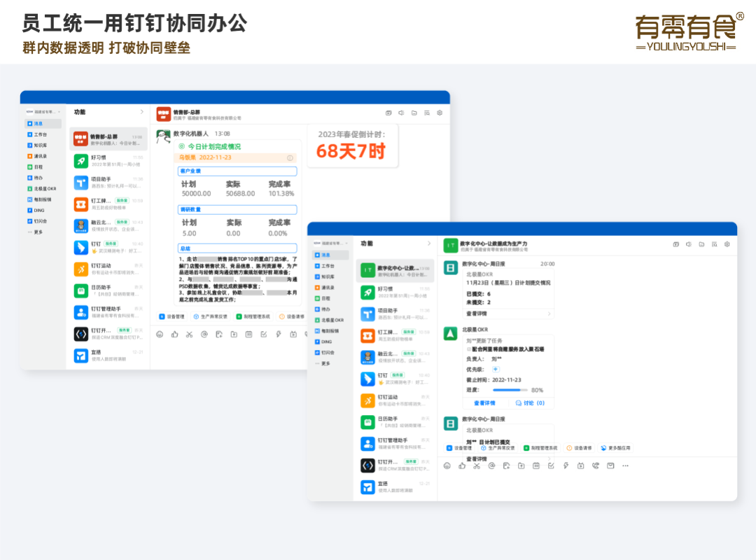Open emoji picker in 数字化中心 chat toolbar

[x=447, y=465]
